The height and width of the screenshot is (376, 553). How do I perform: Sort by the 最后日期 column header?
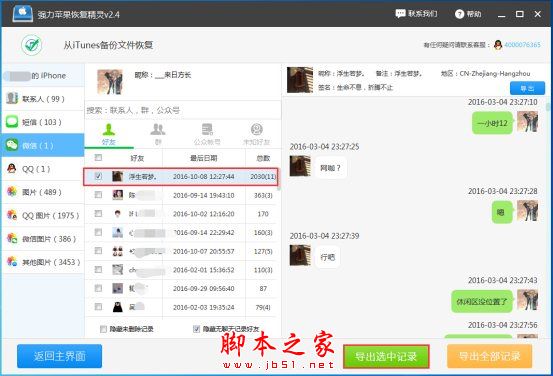(203, 158)
